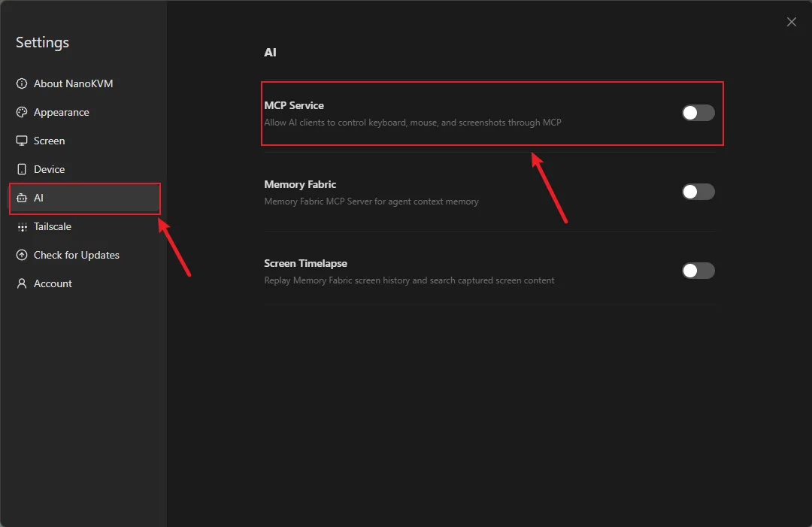
Task: Open Tailscale settings
Action: pyautogui.click(x=53, y=226)
